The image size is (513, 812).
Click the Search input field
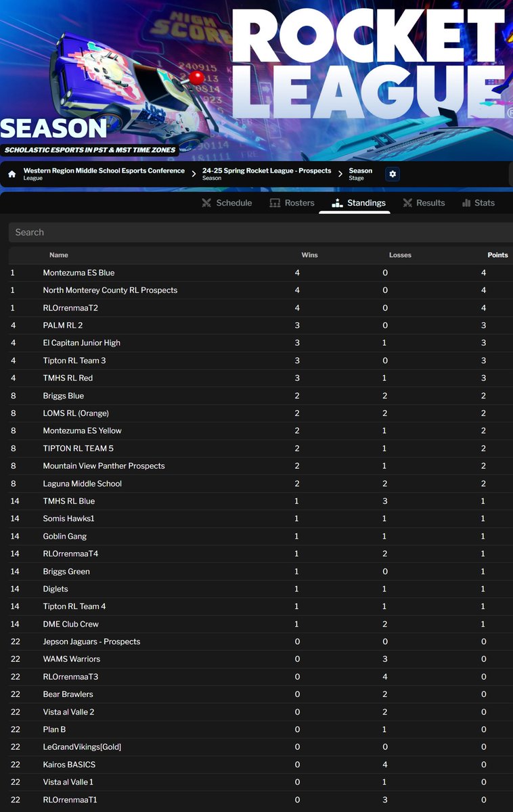(261, 232)
